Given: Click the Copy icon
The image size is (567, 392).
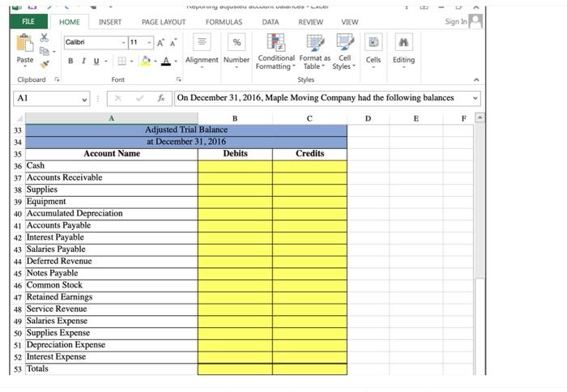Looking at the screenshot, I should (44, 51).
